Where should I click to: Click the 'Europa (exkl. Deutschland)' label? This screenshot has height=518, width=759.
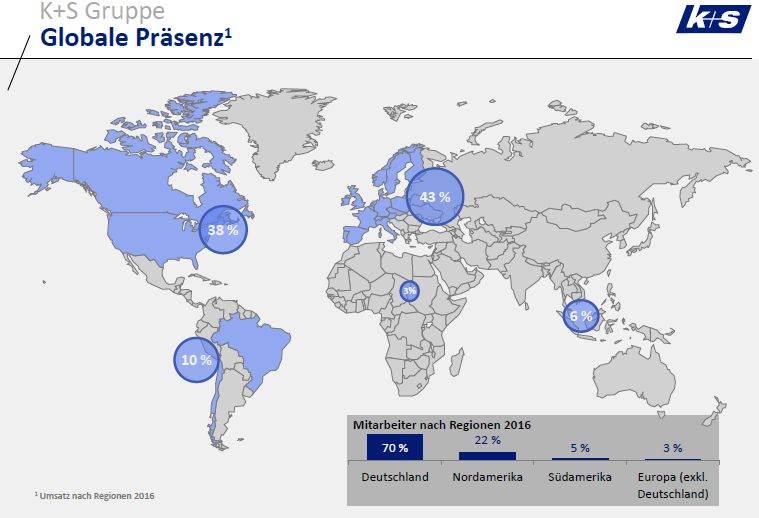673,485
